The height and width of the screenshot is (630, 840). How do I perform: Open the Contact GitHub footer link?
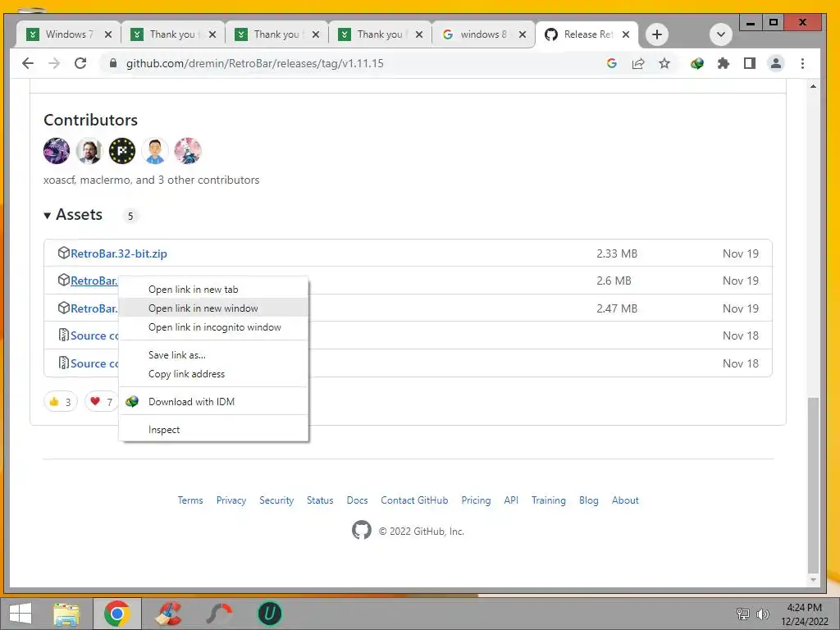(414, 500)
